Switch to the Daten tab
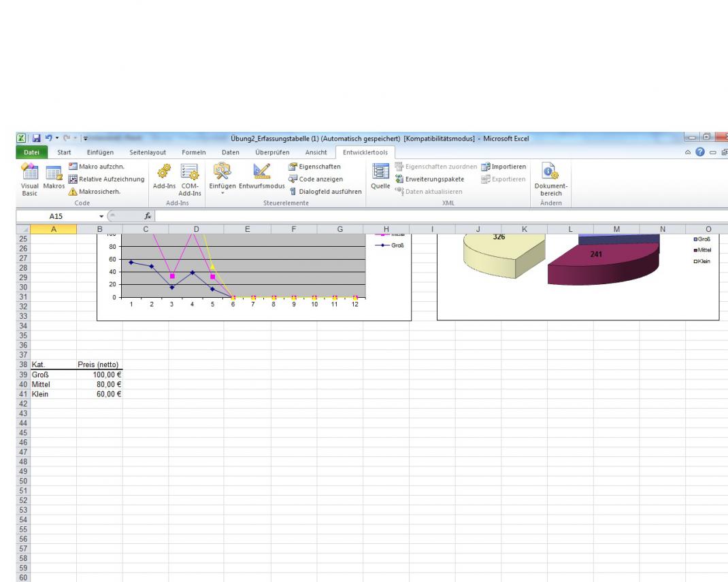Viewport: 728px width, 582px height. [x=230, y=152]
